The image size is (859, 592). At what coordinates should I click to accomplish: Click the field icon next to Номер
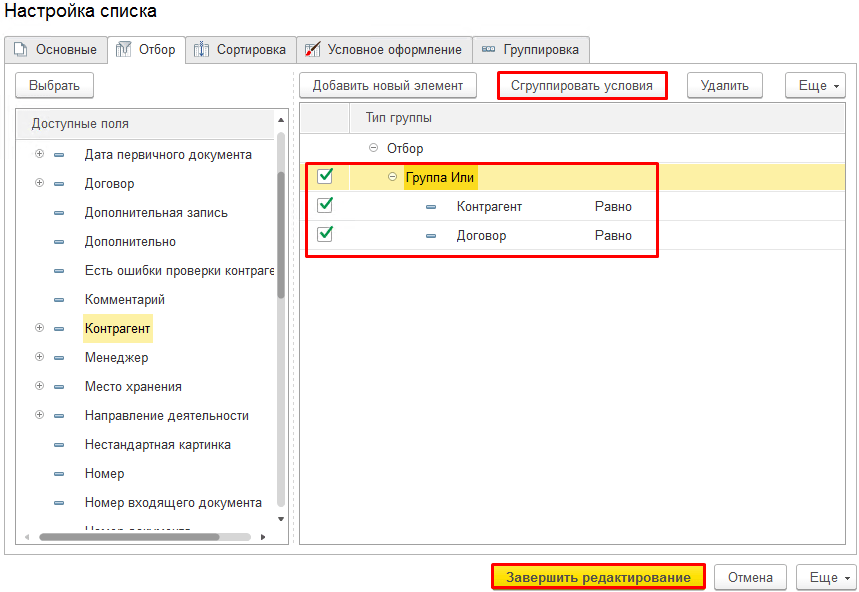59,474
